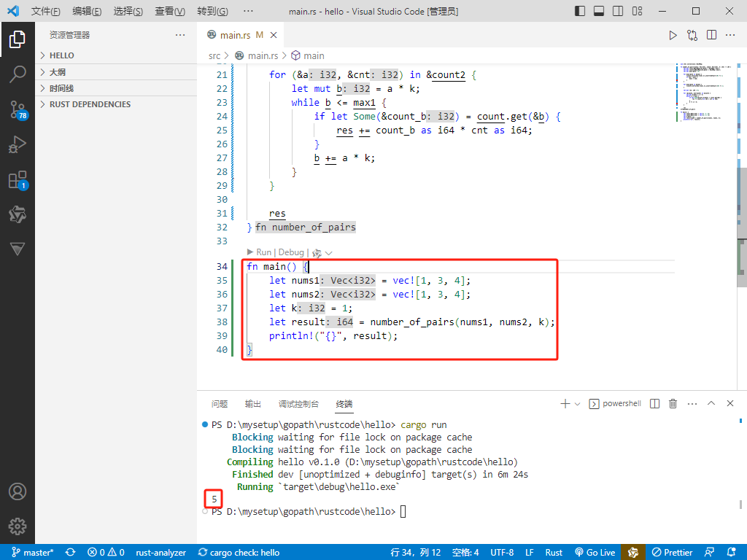Open the 选择(S) menu

coord(128,11)
